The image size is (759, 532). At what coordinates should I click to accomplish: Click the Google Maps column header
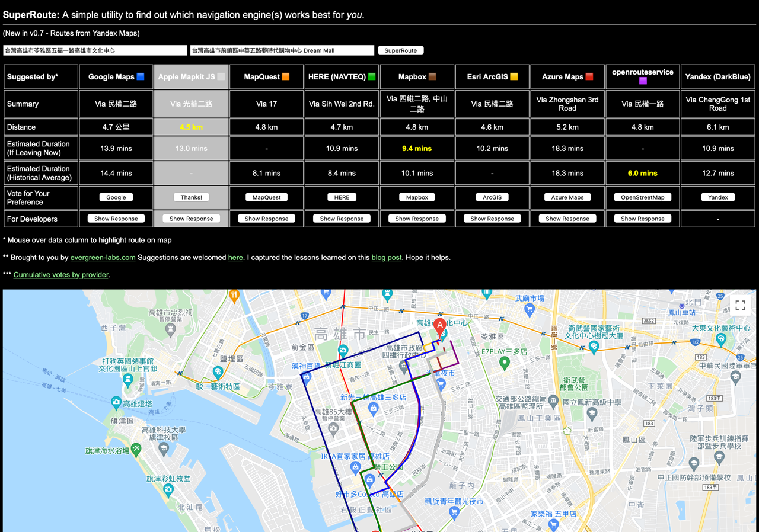(116, 77)
